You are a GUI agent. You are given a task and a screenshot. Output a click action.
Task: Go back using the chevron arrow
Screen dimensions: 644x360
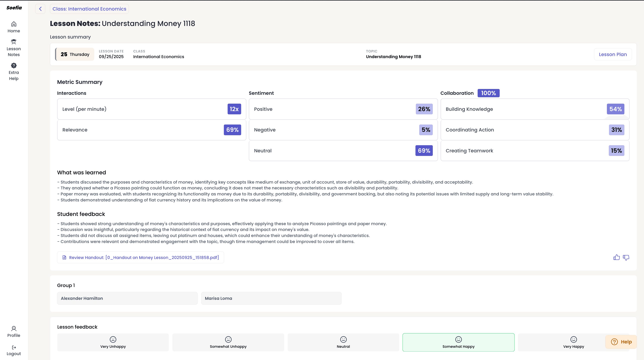coord(40,9)
